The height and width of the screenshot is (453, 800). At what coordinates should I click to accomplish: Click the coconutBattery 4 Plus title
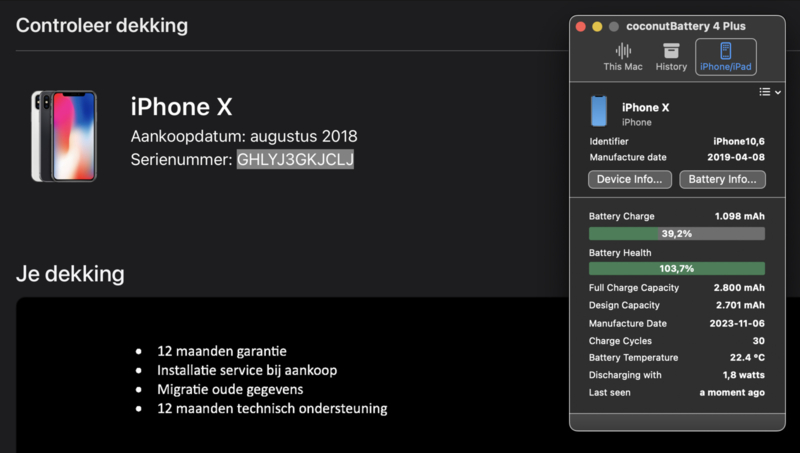click(686, 26)
